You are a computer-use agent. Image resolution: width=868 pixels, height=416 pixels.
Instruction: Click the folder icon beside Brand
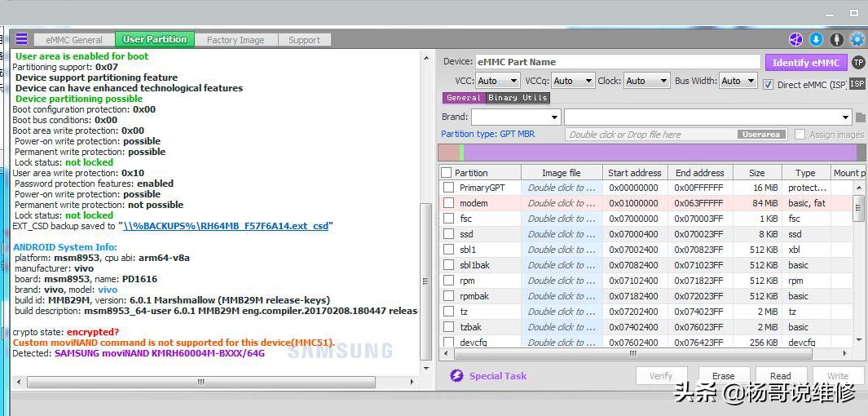860,117
